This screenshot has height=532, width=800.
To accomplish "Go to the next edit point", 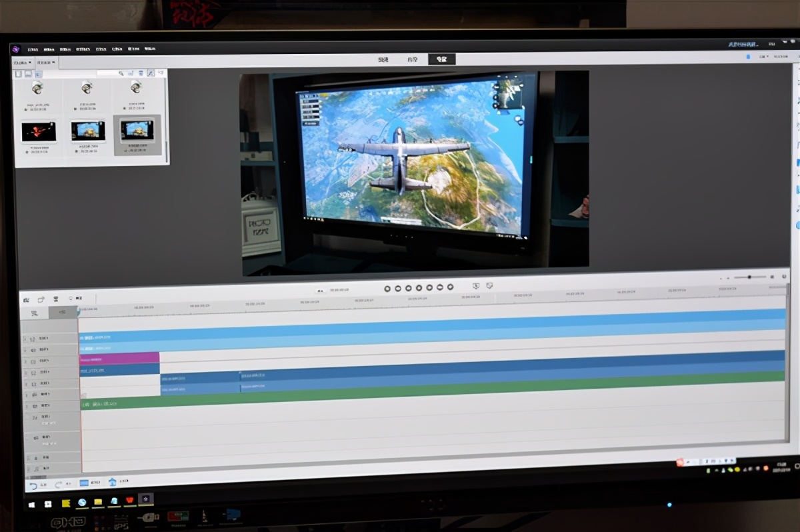I will pyautogui.click(x=450, y=287).
